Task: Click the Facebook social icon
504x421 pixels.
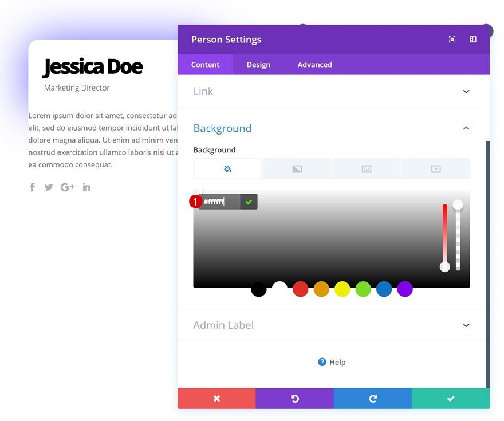Action: [33, 187]
